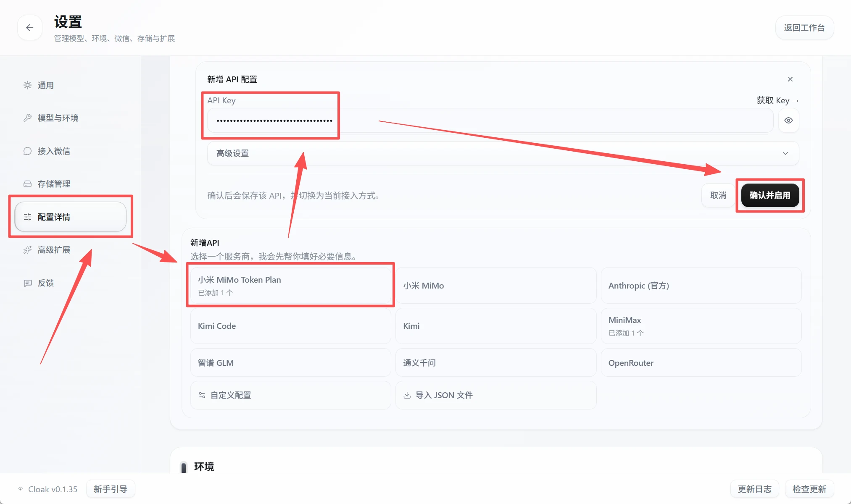The image size is (851, 504).
Task: Click the sun icon beside 通用
Action: click(x=27, y=85)
